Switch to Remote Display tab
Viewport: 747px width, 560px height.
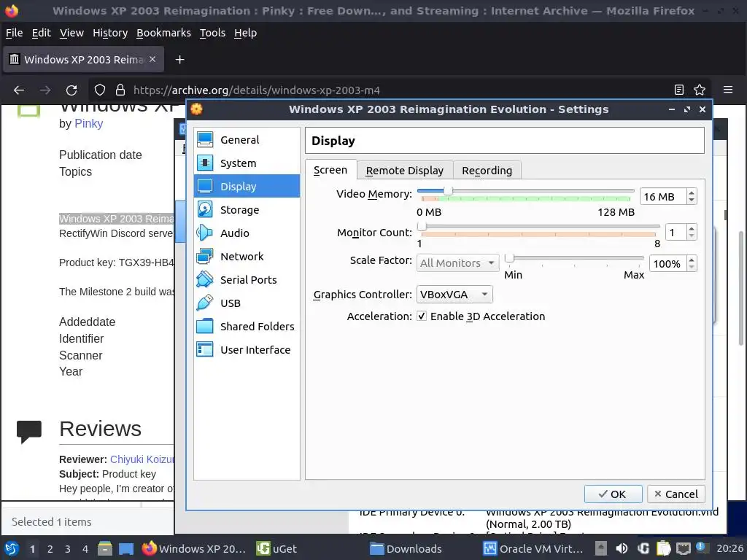tap(404, 171)
